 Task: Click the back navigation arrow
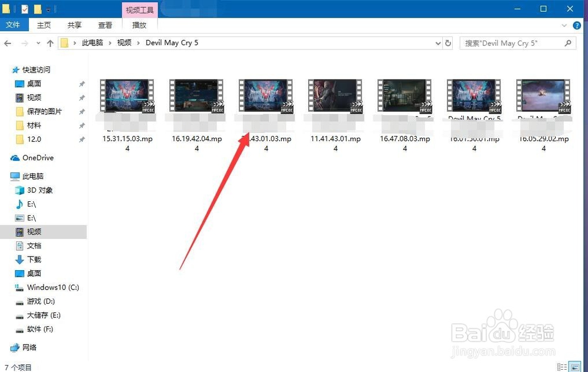[x=8, y=42]
